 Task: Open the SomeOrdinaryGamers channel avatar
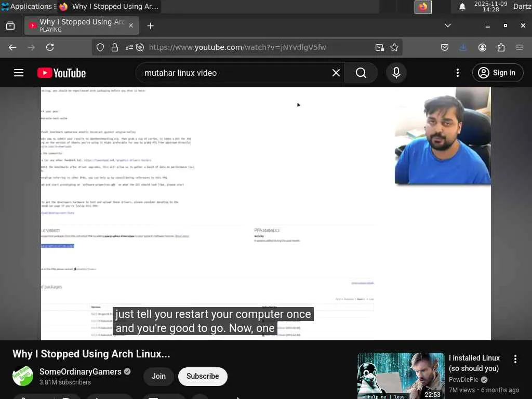(x=23, y=376)
